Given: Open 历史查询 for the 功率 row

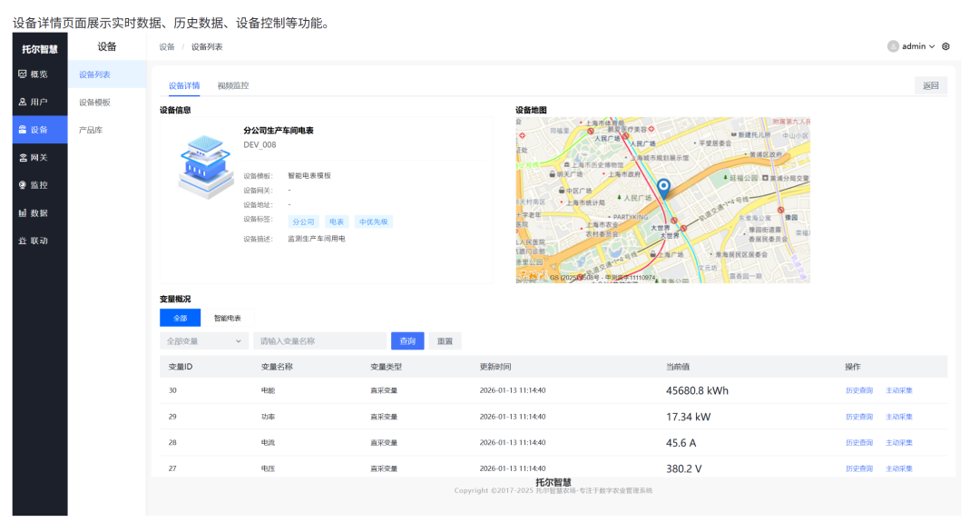Looking at the screenshot, I should click(859, 417).
